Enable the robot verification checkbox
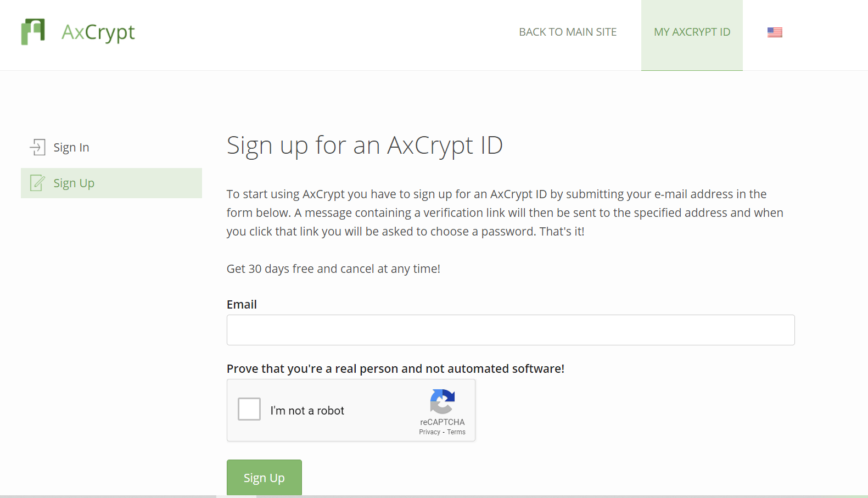Screen dimensions: 868x498 (249, 409)
